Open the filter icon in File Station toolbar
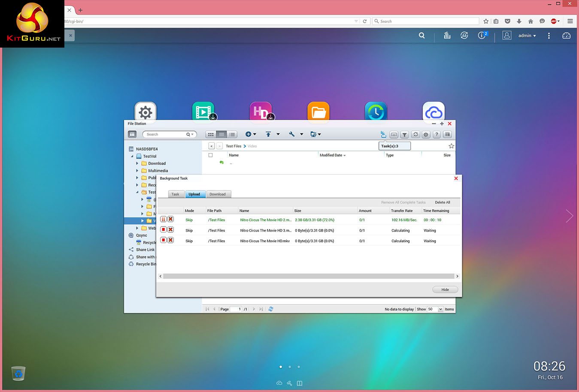 tap(404, 135)
